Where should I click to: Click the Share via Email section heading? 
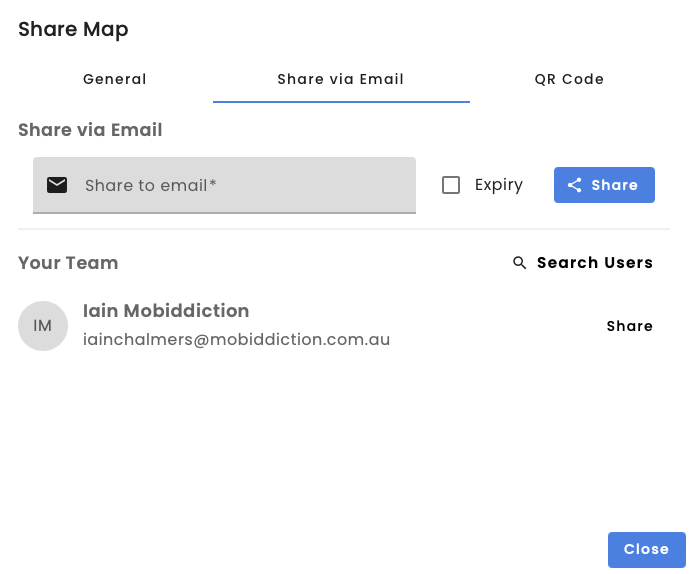(x=90, y=129)
